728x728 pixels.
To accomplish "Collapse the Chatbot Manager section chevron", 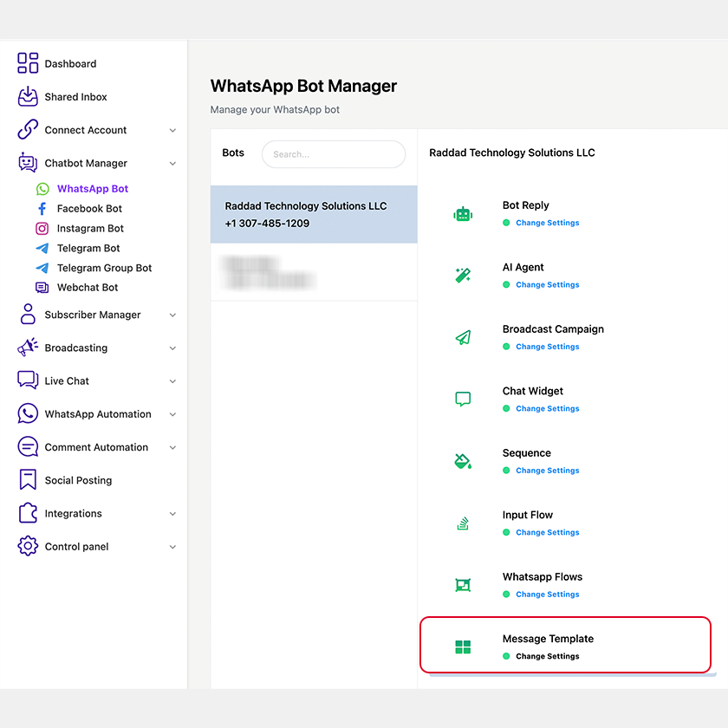I will (172, 164).
